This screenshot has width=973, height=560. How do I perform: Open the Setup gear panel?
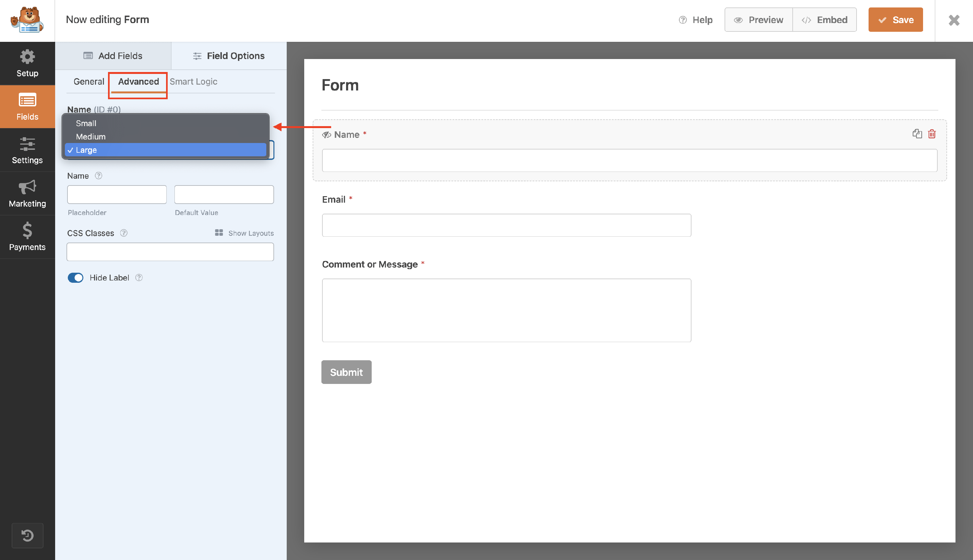[x=27, y=64]
